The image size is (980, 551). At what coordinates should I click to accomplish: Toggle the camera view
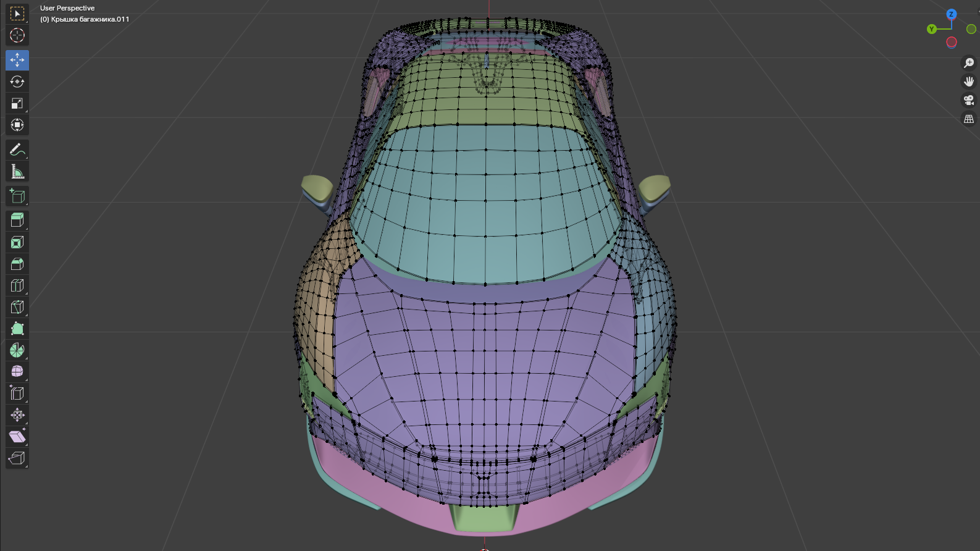969,100
